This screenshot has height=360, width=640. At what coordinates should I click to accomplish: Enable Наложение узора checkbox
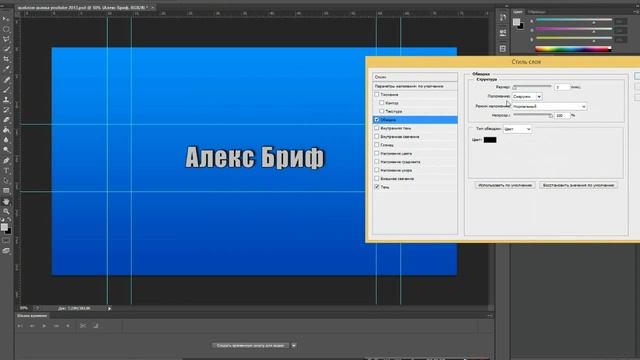click(x=377, y=170)
